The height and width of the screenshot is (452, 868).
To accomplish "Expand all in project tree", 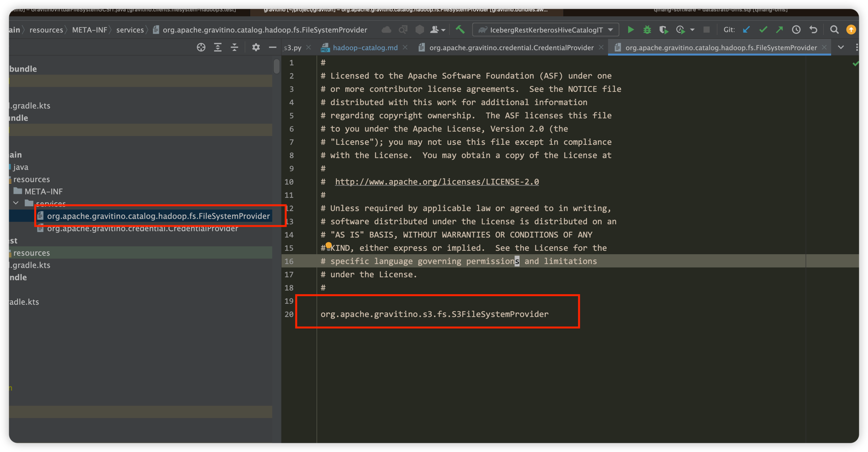I will click(x=218, y=47).
